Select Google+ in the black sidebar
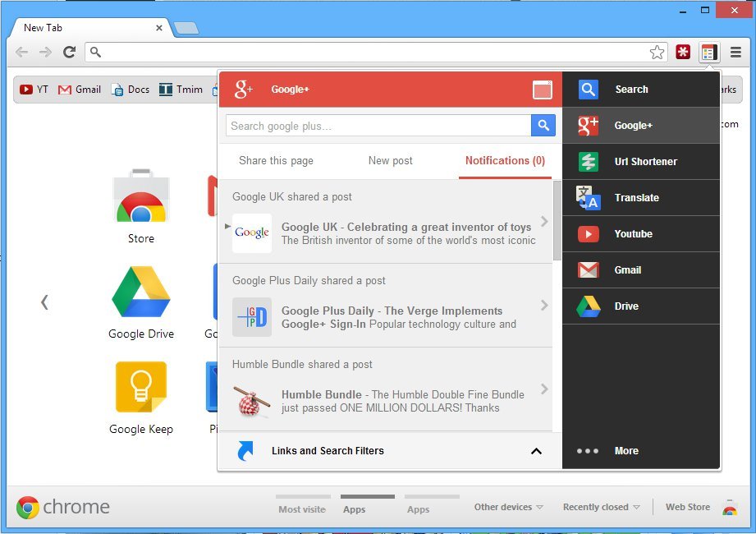This screenshot has height=534, width=756. 641,126
